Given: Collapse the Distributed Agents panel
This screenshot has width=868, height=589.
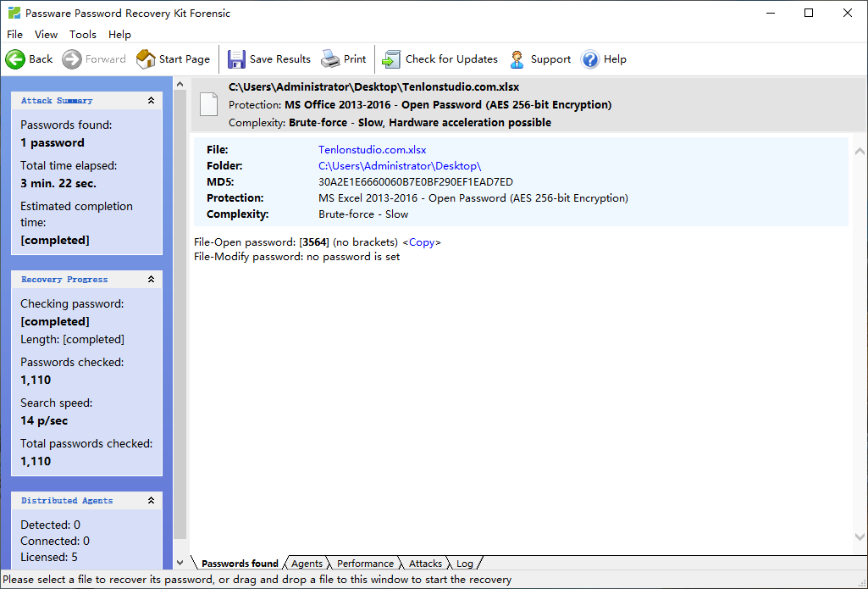Looking at the screenshot, I should pyautogui.click(x=151, y=500).
